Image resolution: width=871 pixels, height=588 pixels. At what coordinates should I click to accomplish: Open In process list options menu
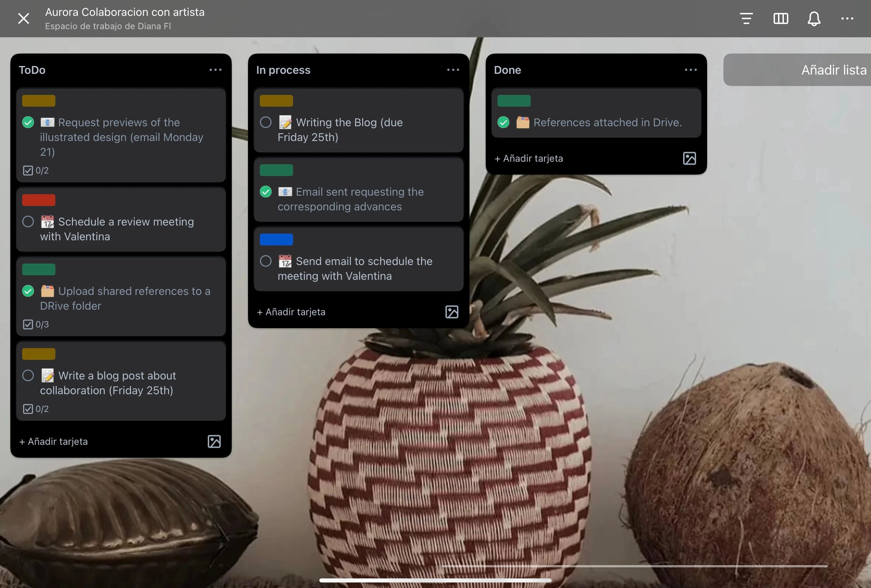click(x=453, y=70)
